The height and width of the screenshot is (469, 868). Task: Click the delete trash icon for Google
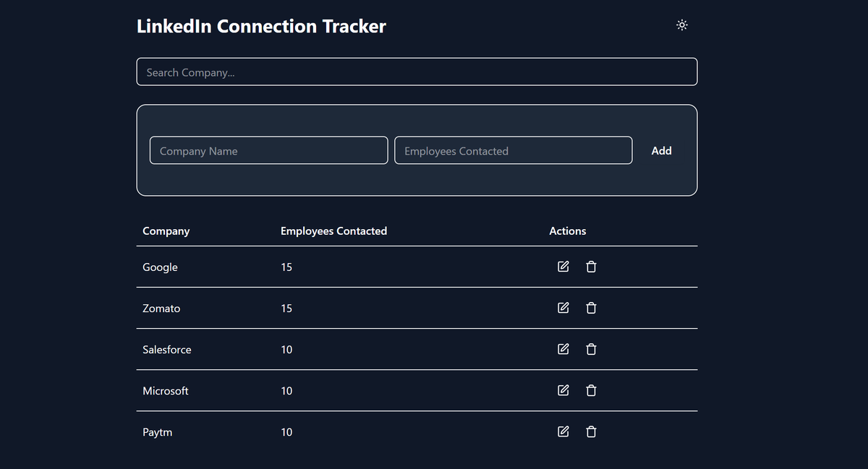pos(591,267)
